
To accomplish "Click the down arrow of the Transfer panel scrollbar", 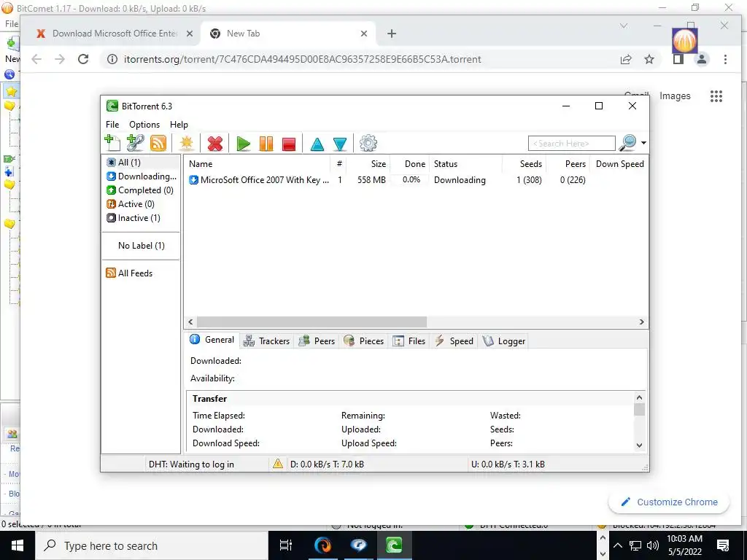I will coord(639,446).
